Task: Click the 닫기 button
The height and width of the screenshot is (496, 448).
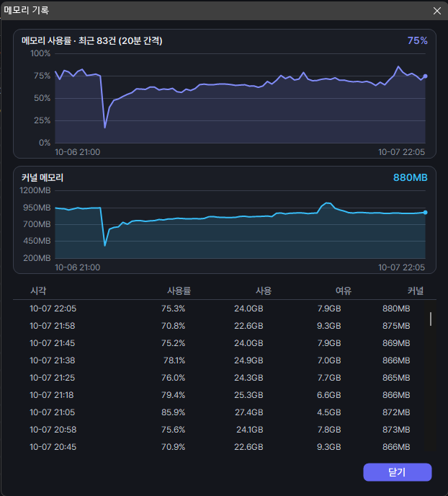Action: [x=397, y=472]
